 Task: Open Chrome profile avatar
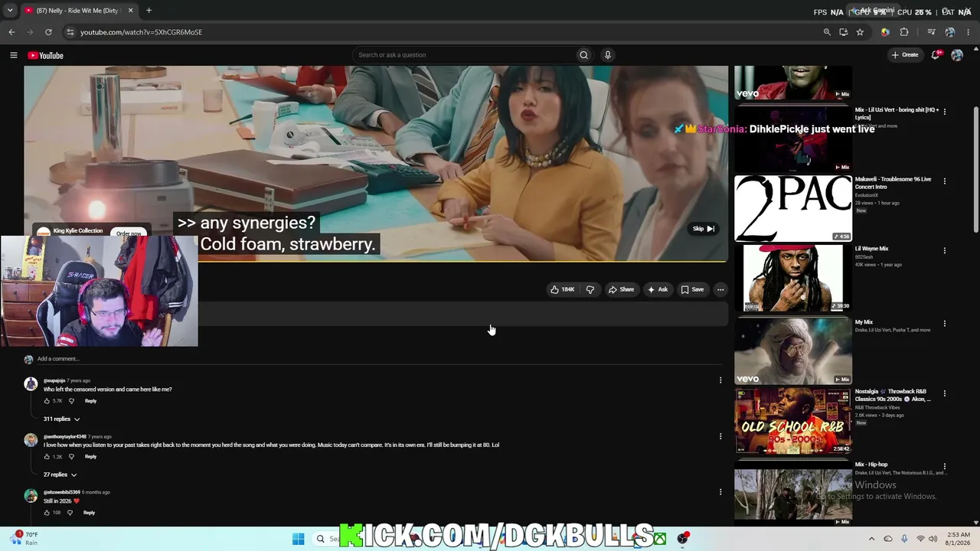pyautogui.click(x=950, y=32)
